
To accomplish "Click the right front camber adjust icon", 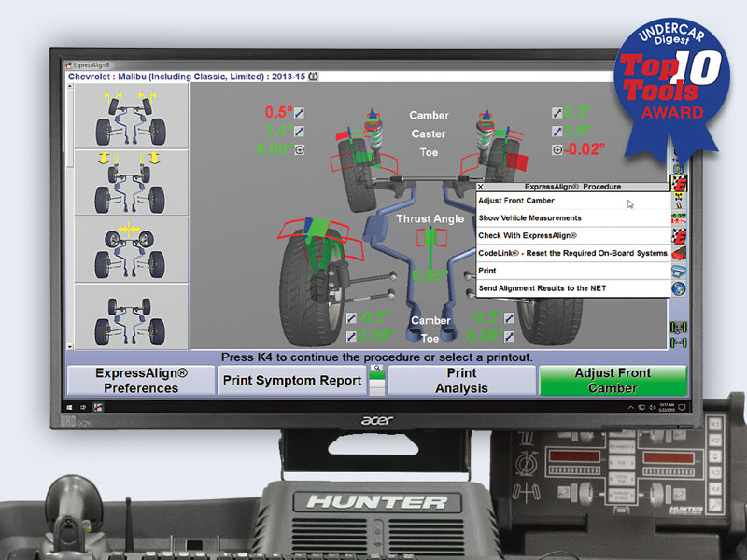I will [557, 114].
